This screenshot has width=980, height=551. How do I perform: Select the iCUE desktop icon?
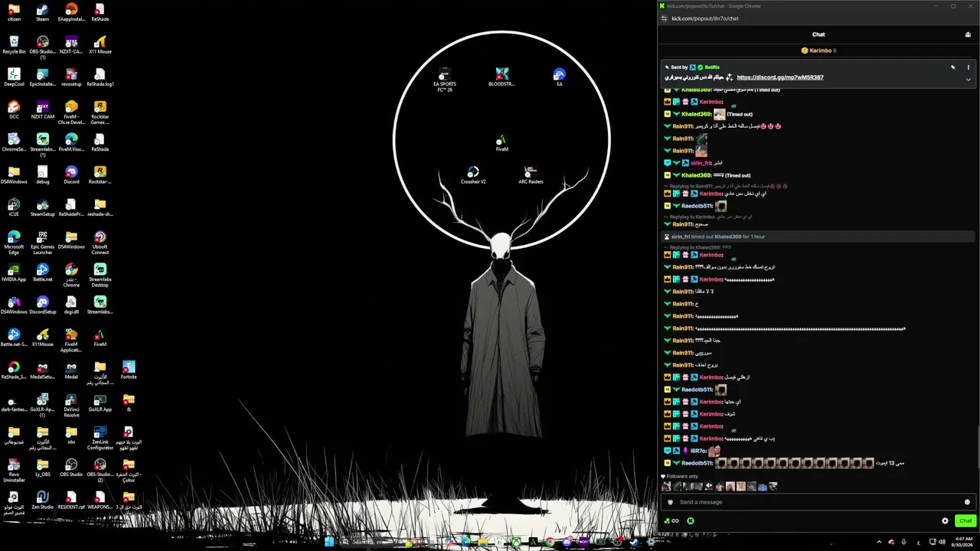14,207
